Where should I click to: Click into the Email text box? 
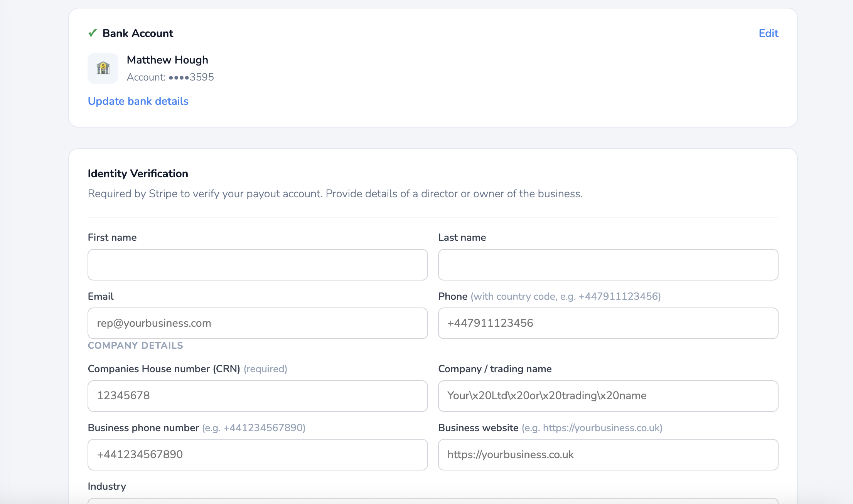pos(258,323)
